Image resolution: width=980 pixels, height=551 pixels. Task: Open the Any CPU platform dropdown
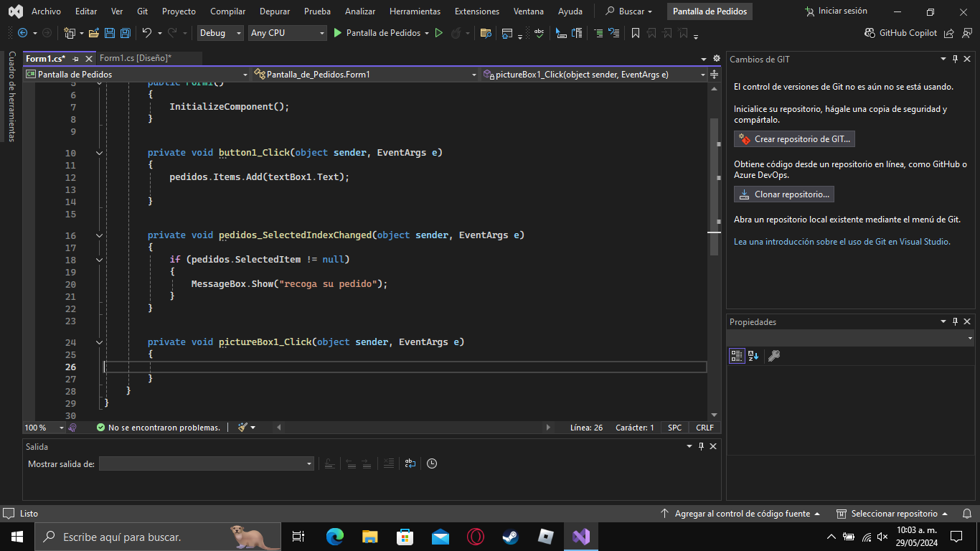[x=287, y=33]
